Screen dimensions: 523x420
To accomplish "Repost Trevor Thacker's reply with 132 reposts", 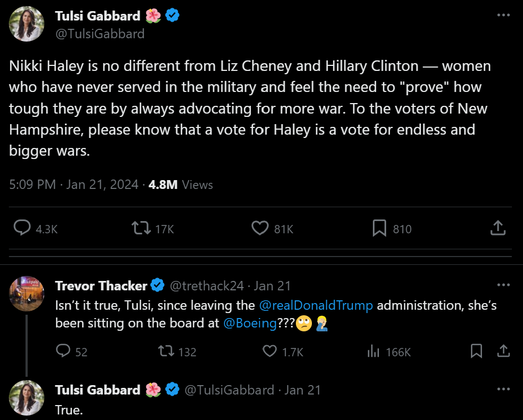I will coord(166,351).
